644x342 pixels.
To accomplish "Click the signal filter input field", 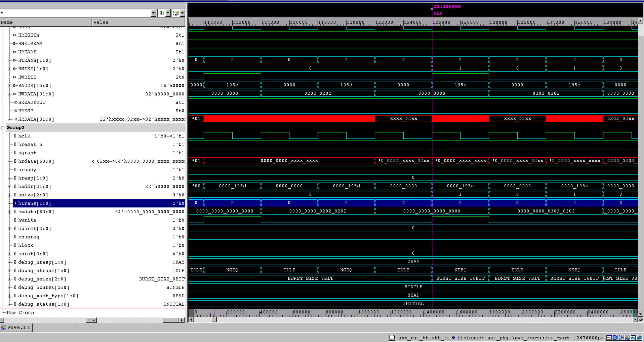I will tap(75, 13).
